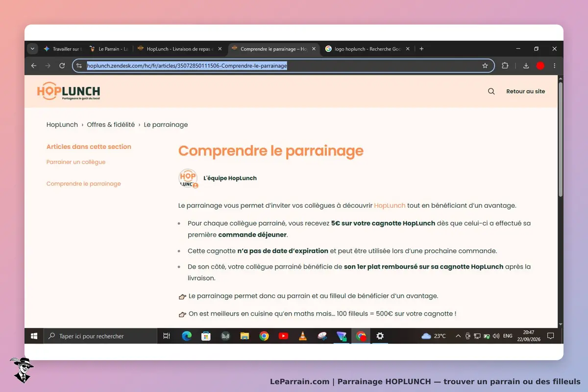588x392 pixels.
Task: Open the Windows Start menu
Action: pos(34,336)
